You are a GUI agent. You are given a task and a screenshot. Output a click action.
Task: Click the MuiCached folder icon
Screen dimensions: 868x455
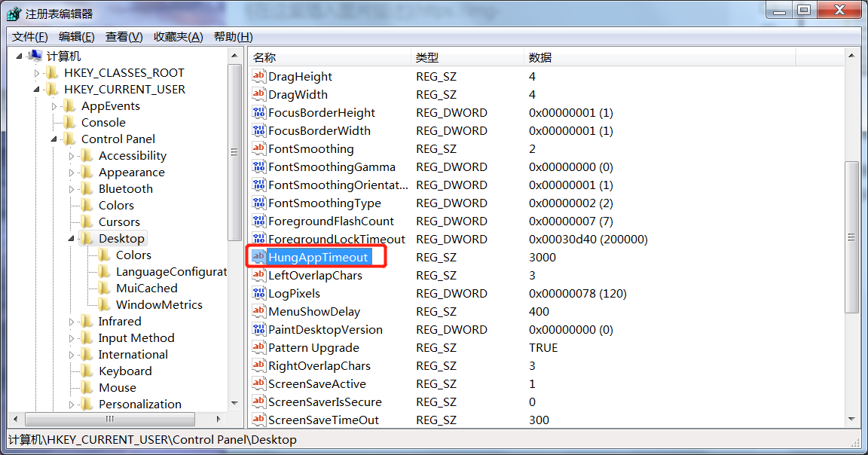104,288
